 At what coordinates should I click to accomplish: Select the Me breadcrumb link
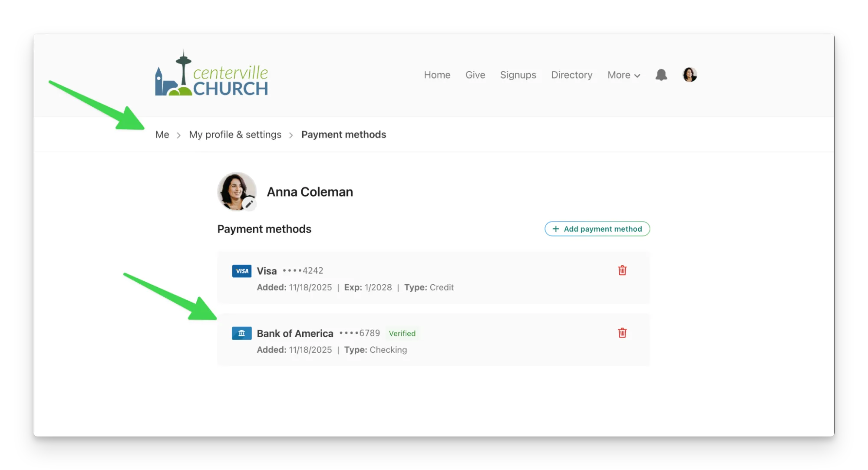[162, 135]
